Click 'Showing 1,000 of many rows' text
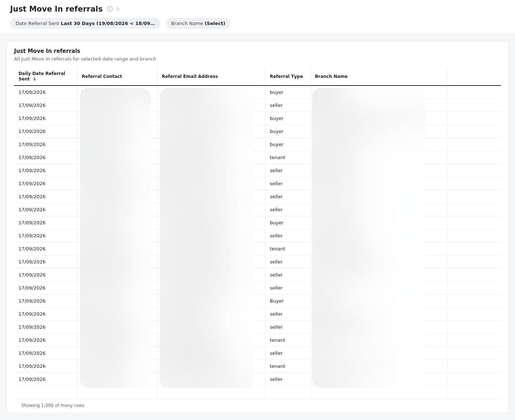The image size is (515, 420). click(x=53, y=405)
